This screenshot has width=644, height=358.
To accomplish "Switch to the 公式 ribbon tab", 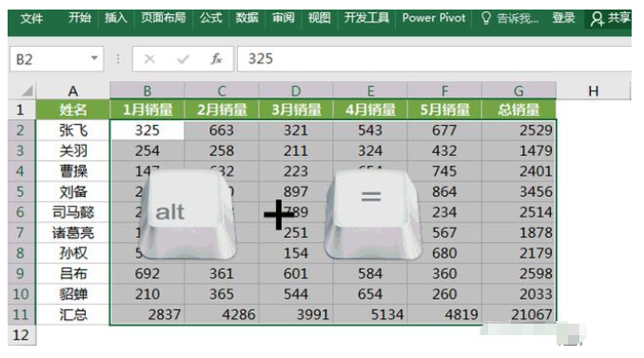I will (211, 18).
